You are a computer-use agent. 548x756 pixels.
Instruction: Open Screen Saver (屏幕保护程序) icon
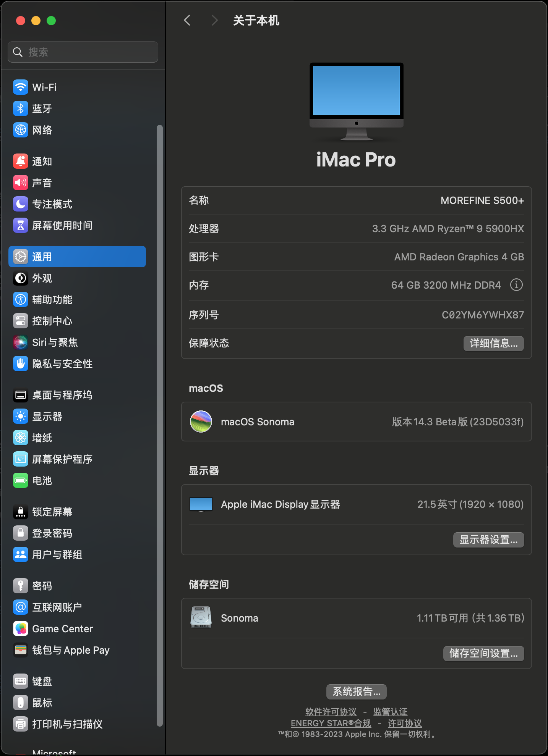tap(21, 459)
